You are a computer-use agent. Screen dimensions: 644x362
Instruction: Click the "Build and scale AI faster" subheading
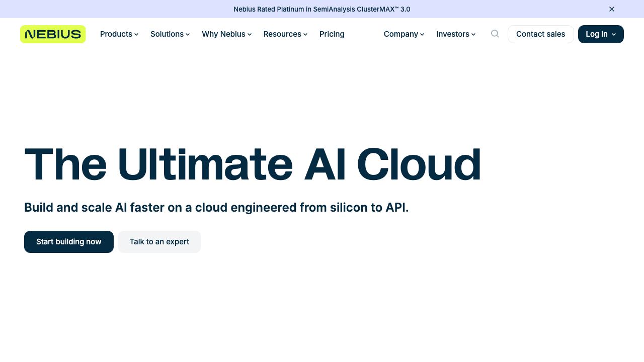pos(216,208)
